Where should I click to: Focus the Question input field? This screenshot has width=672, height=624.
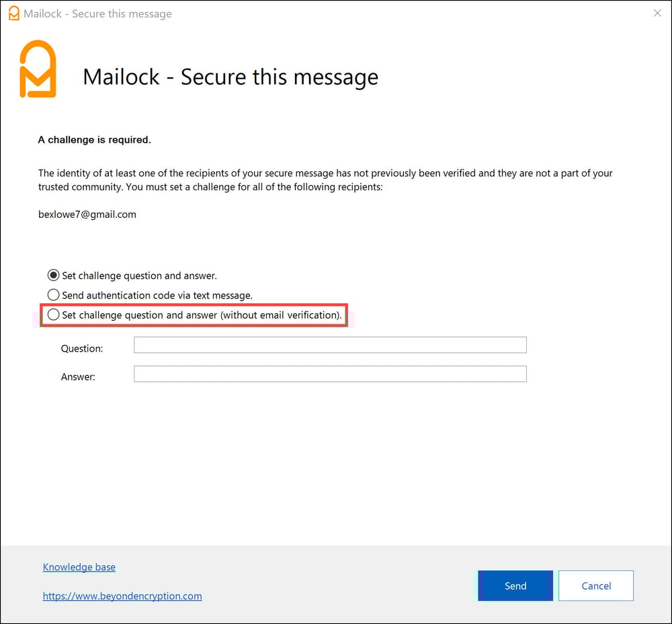[x=330, y=345]
